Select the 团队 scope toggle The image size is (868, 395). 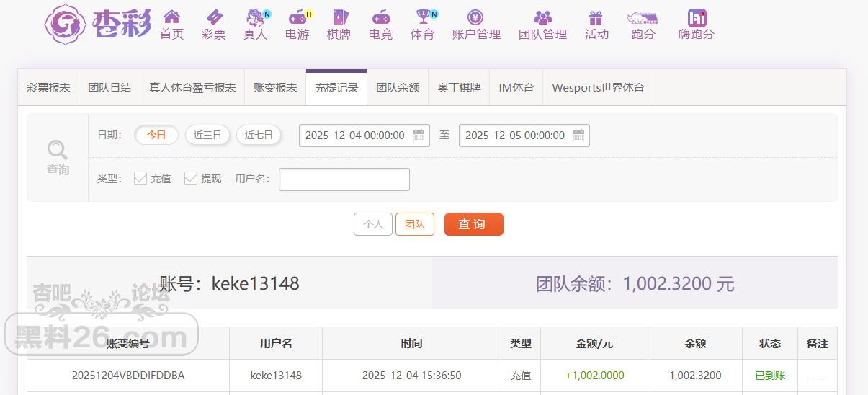(415, 224)
